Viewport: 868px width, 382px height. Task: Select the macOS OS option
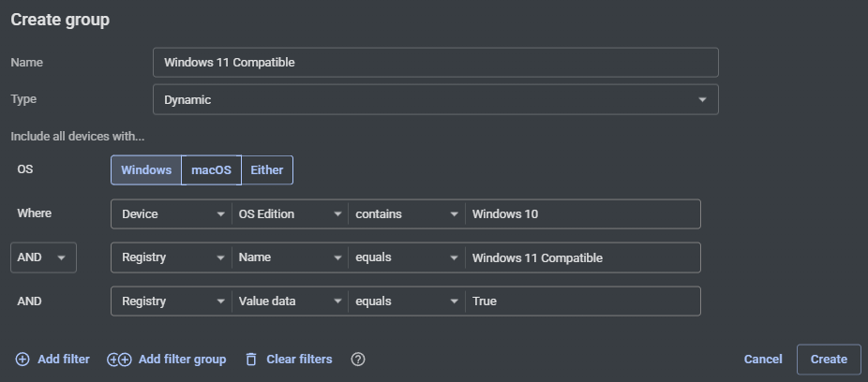pos(212,169)
